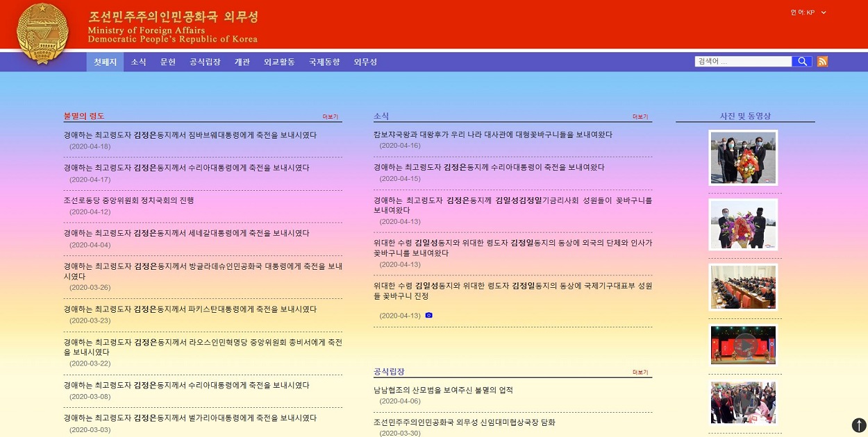Image resolution: width=868 pixels, height=437 pixels.
Task: Open 국제기구대표부 성원들 꽃바구니 진정 article
Action: coord(513,291)
